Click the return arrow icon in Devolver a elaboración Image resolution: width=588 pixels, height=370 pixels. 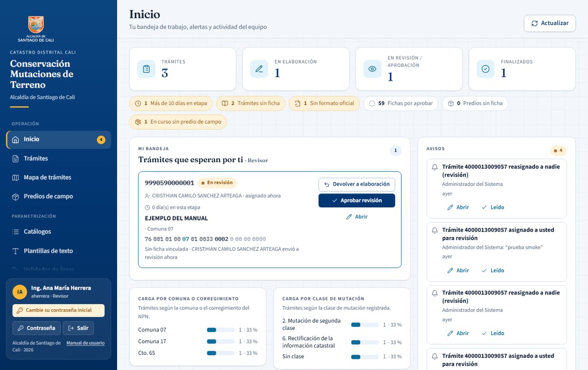[x=327, y=184]
